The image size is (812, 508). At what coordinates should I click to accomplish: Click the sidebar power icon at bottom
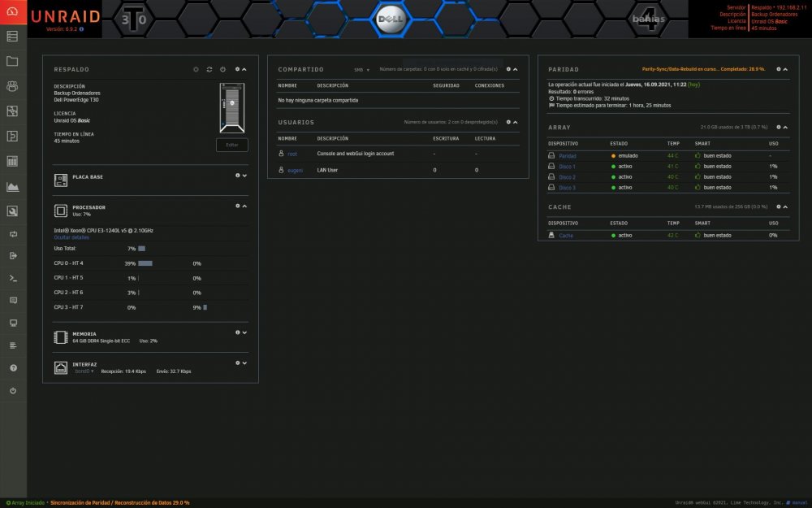[13, 390]
